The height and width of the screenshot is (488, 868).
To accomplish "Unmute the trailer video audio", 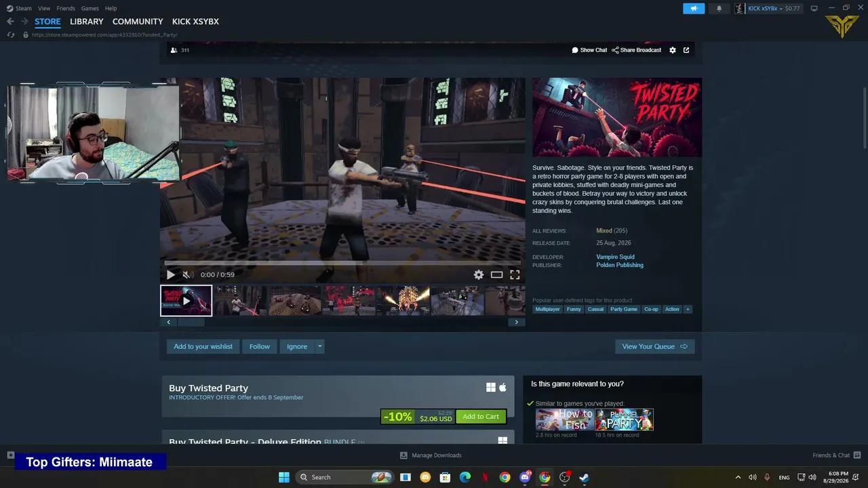I will click(x=186, y=274).
